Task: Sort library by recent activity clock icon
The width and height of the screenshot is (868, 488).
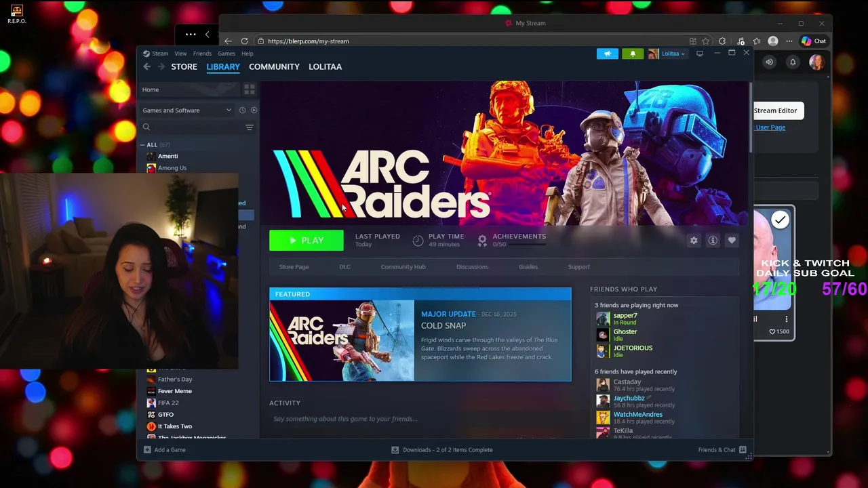Action: click(242, 110)
